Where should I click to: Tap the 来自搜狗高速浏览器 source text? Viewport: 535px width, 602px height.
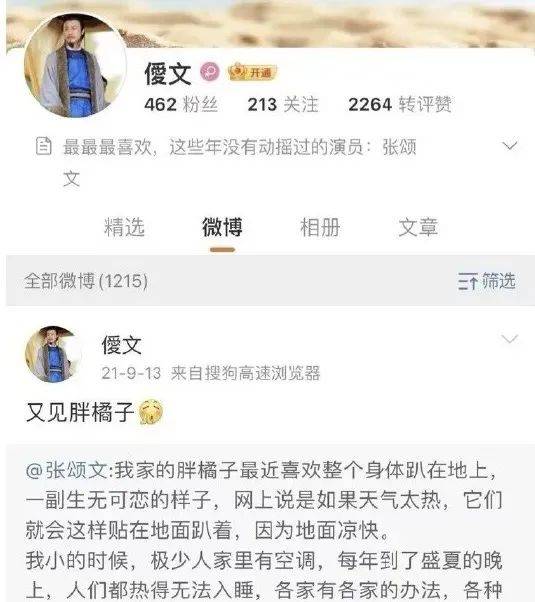tap(245, 373)
